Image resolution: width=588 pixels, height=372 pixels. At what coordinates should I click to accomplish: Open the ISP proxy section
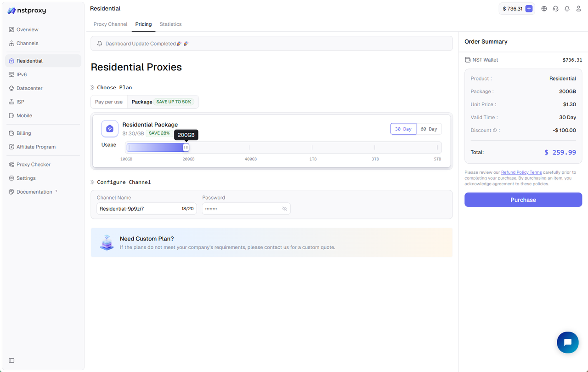point(21,102)
